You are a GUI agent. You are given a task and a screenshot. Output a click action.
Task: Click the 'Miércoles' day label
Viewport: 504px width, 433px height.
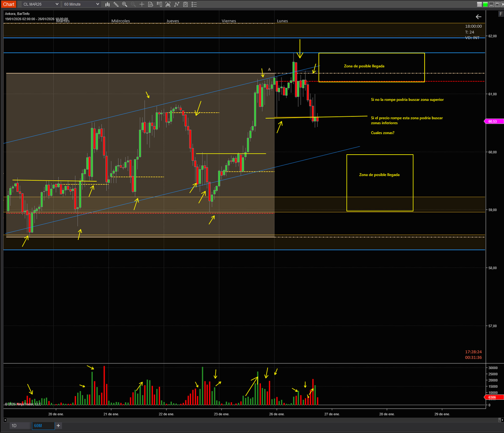tap(121, 21)
